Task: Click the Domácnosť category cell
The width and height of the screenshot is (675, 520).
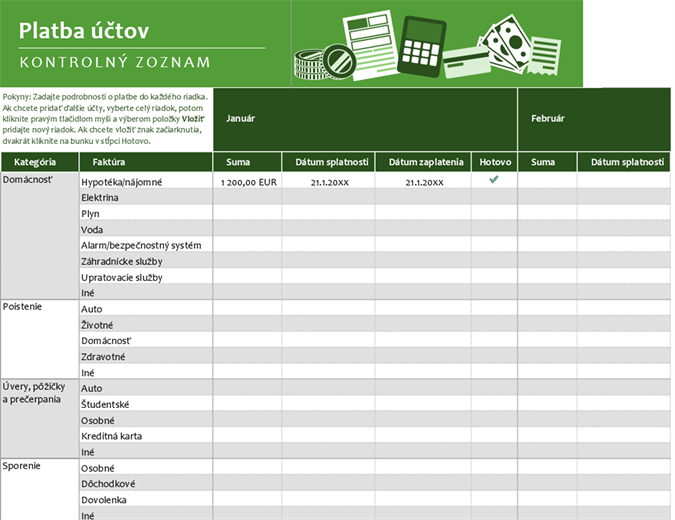Action: (40, 236)
